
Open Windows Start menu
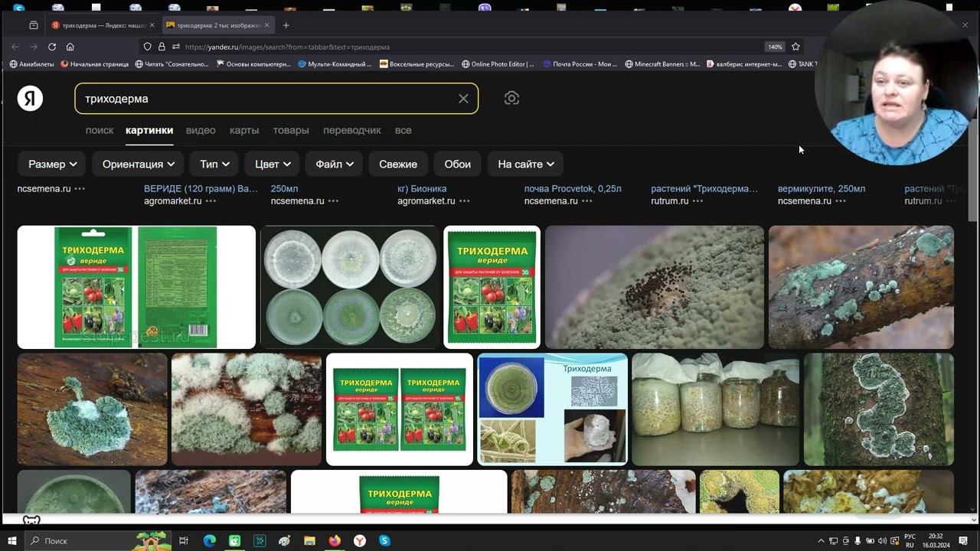(x=11, y=541)
